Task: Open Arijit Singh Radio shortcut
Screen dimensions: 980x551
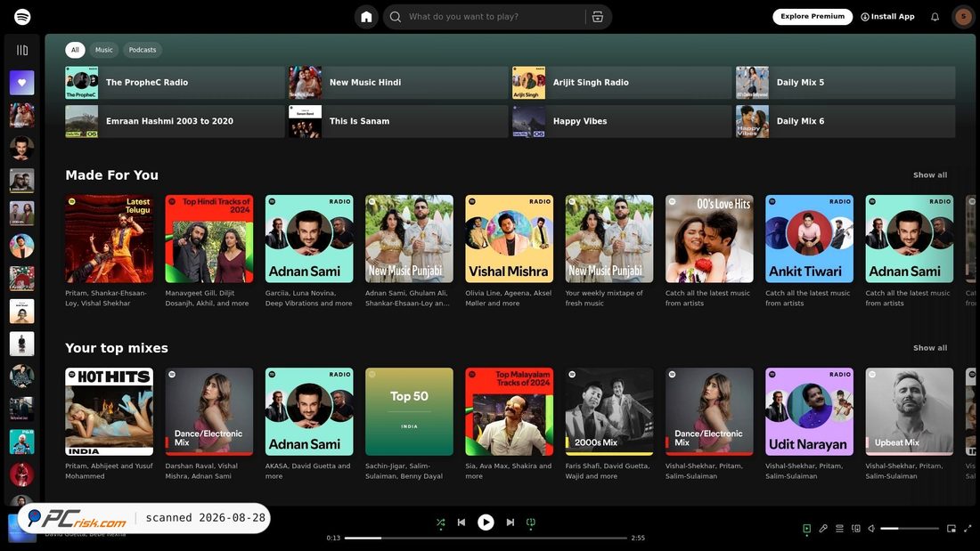Action: pos(622,83)
